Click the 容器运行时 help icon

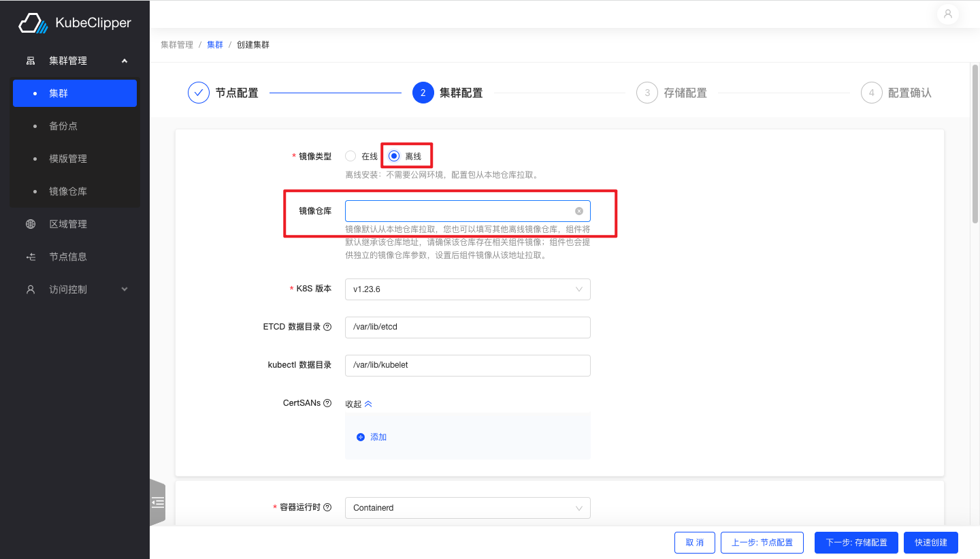pyautogui.click(x=328, y=507)
